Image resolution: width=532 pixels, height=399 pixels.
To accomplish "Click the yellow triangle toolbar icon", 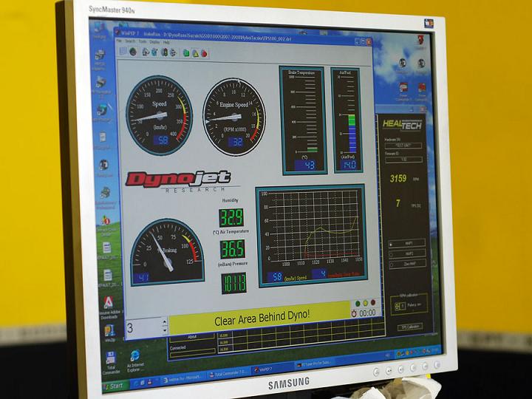I will click(195, 53).
